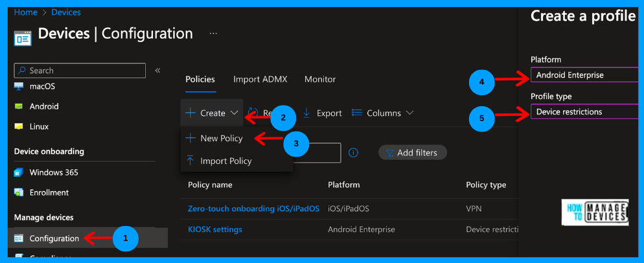The image size is (644, 263).
Task: Open the ellipsis more options menu
Action: [x=213, y=33]
